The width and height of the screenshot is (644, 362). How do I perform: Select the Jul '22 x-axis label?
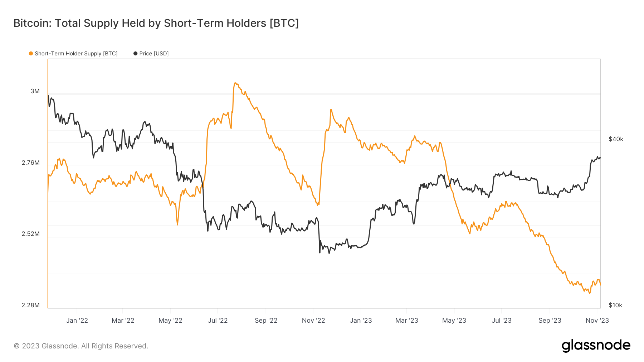218,321
